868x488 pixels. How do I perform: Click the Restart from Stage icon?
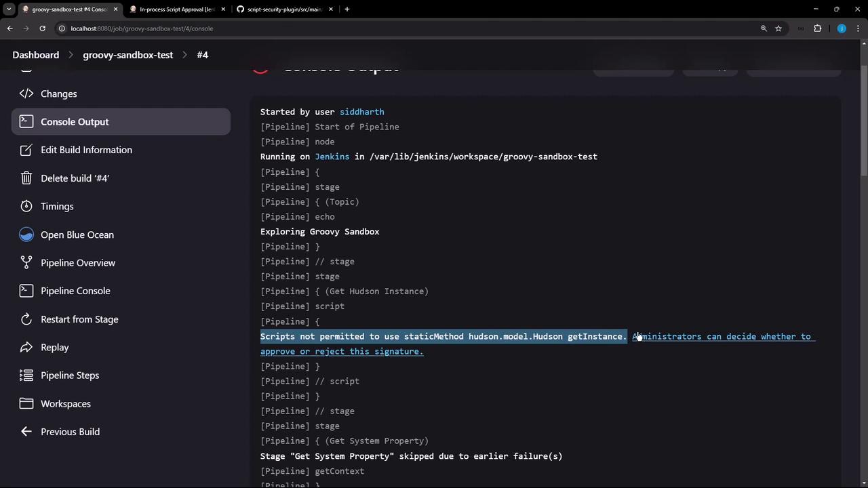point(26,319)
